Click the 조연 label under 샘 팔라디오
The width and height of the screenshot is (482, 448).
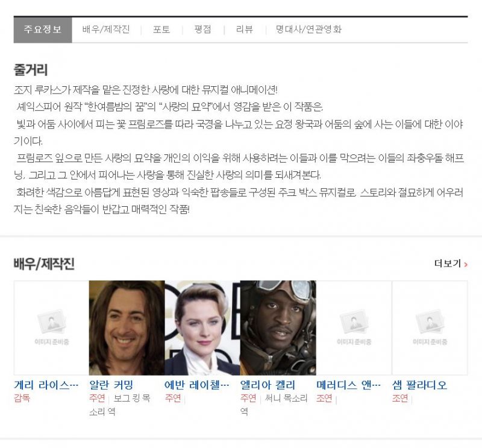pyautogui.click(x=400, y=398)
